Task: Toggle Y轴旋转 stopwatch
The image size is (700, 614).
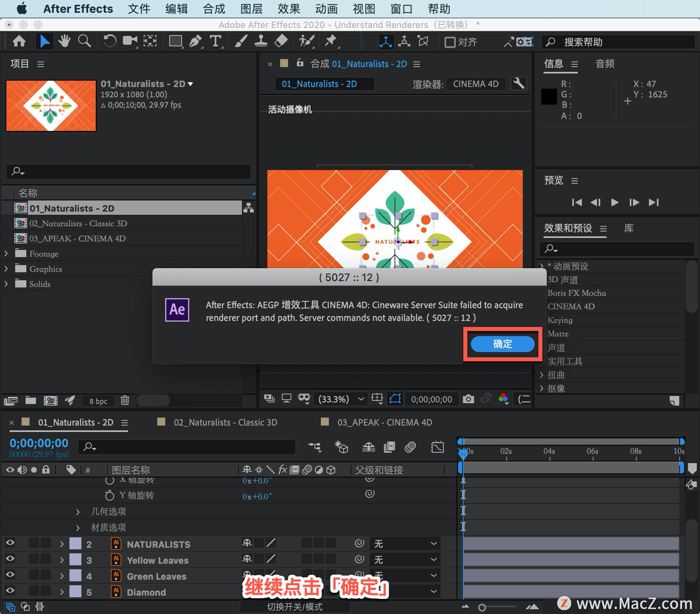Action: 109,495
